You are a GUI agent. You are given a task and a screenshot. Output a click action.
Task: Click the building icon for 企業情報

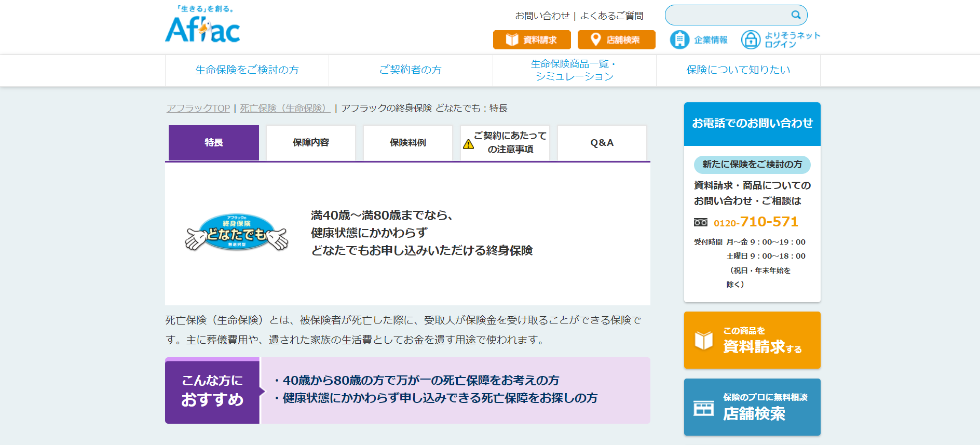point(679,40)
